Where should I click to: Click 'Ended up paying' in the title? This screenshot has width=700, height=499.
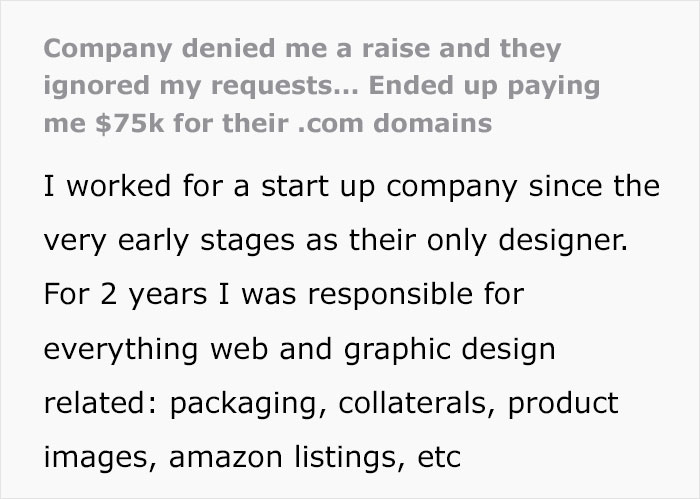click(484, 85)
